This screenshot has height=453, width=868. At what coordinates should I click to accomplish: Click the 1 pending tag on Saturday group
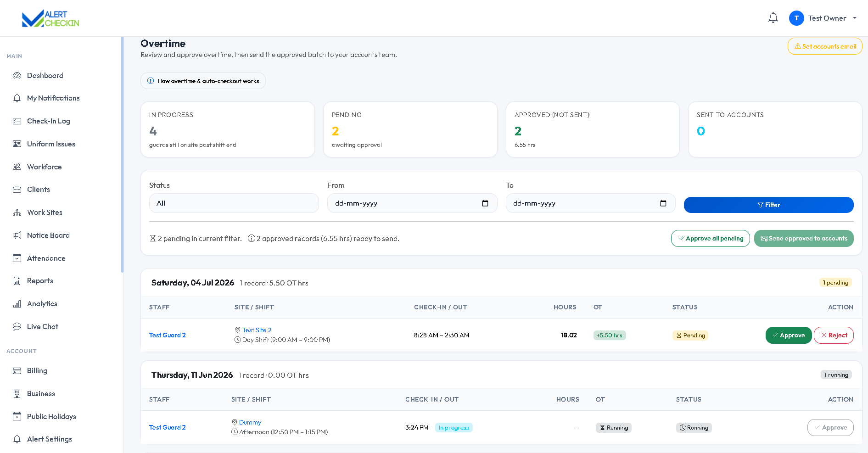click(835, 283)
